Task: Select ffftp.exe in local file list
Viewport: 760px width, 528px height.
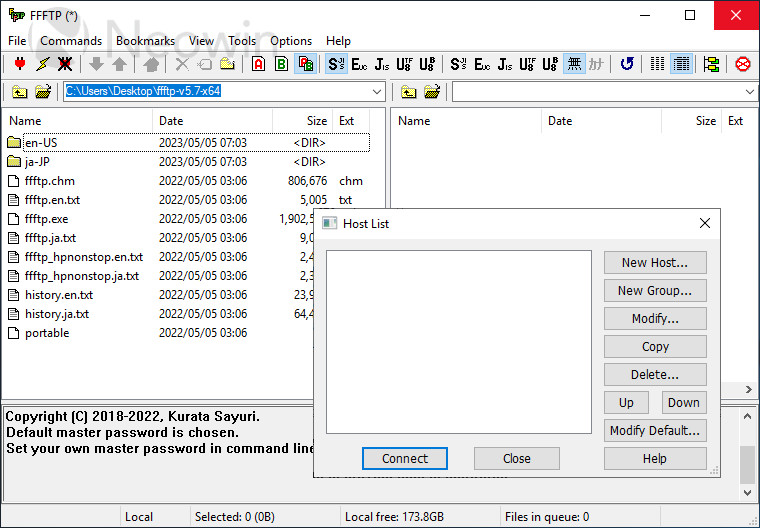Action: [x=47, y=219]
